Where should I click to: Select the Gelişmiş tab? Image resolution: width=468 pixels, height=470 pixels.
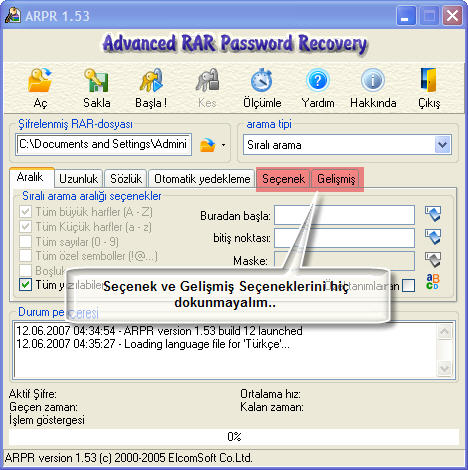tap(336, 179)
